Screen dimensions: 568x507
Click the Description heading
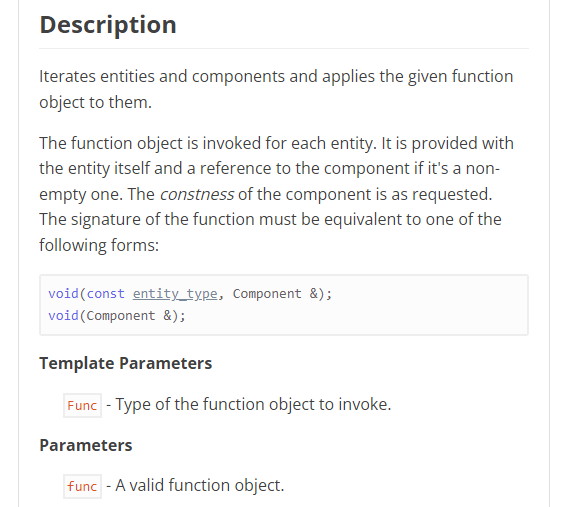tap(108, 25)
